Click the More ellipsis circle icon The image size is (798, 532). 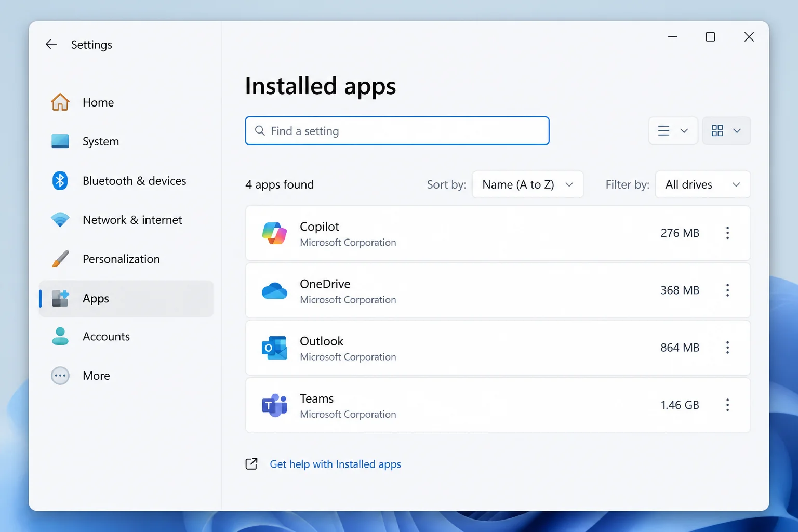point(60,376)
